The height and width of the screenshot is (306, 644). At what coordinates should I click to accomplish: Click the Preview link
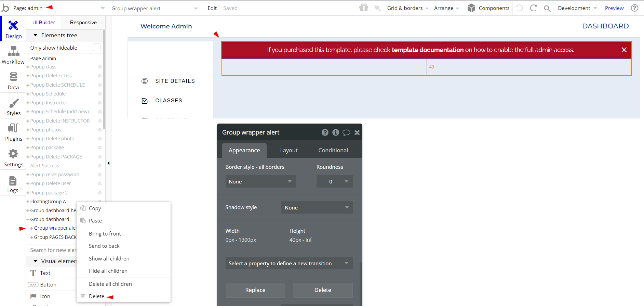click(614, 8)
